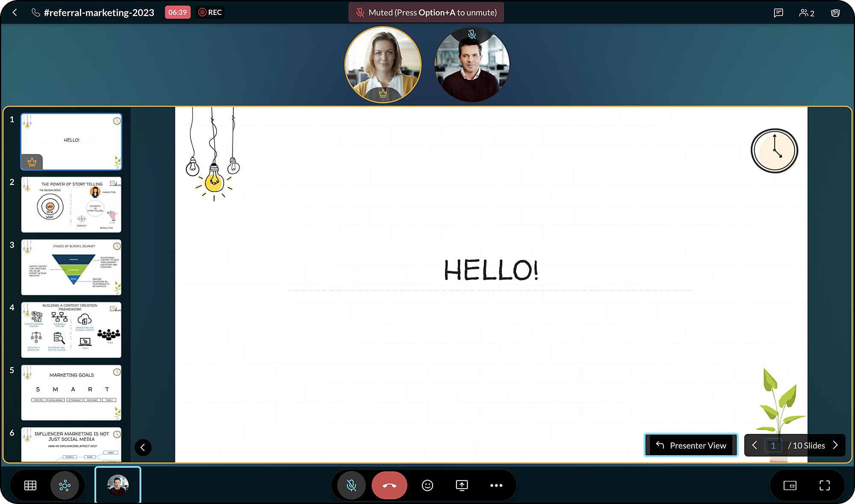This screenshot has width=855, height=504.
Task: Toggle picture-in-picture mode
Action: point(790,485)
